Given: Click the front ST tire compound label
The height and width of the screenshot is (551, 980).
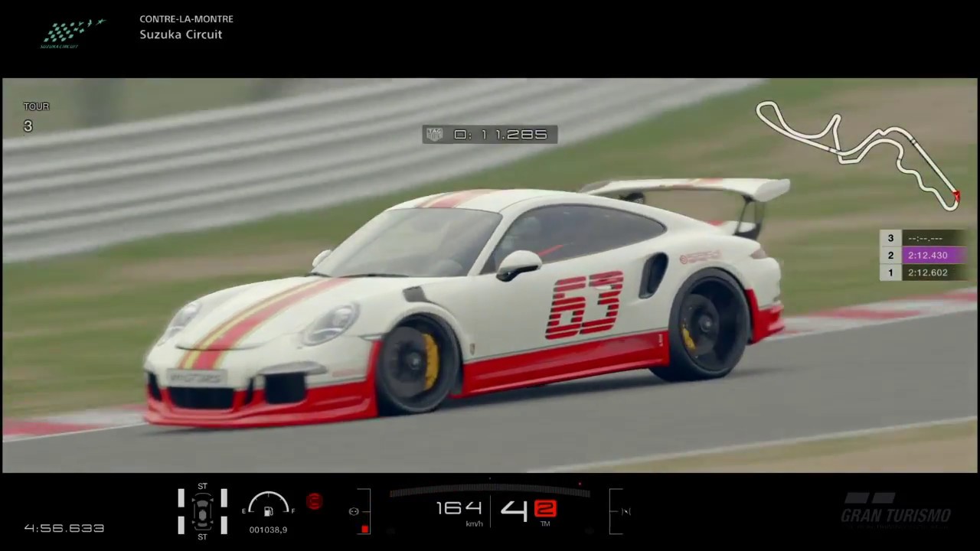Looking at the screenshot, I should (x=202, y=486).
